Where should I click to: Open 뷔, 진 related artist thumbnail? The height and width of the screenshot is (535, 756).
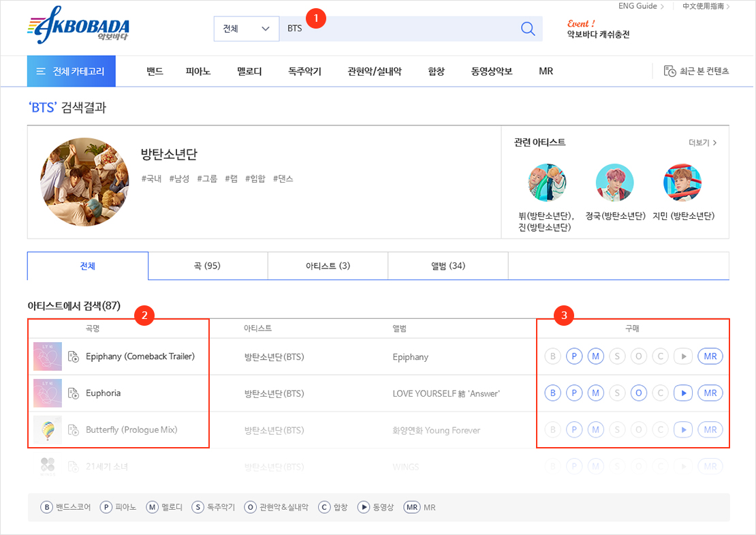[x=547, y=183]
